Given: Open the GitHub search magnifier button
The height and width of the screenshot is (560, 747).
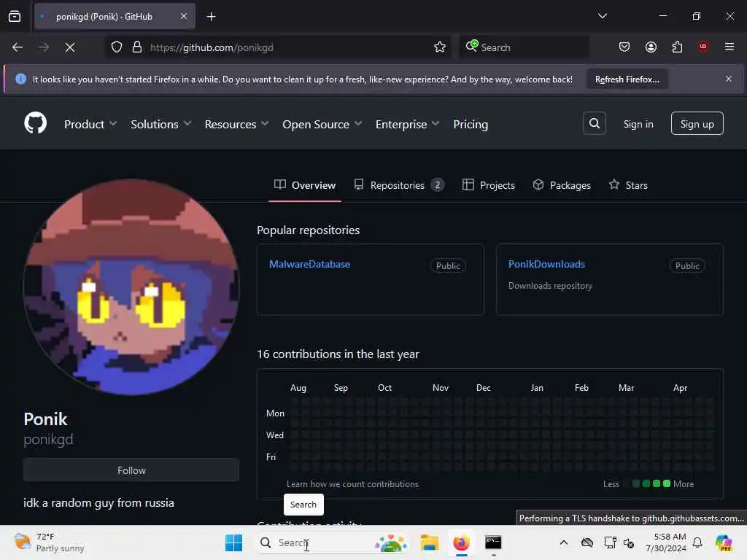Looking at the screenshot, I should pos(594,123).
